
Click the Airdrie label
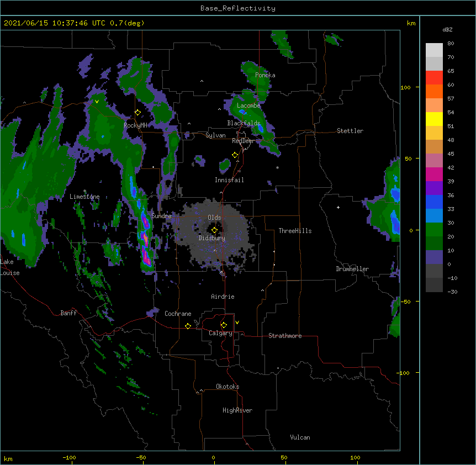pyautogui.click(x=223, y=297)
